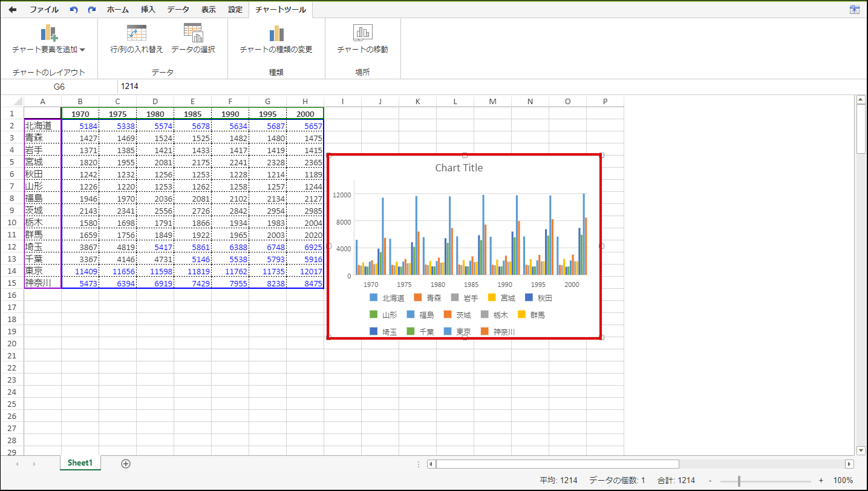
Task: Click cell with value 12017
Action: (305, 271)
